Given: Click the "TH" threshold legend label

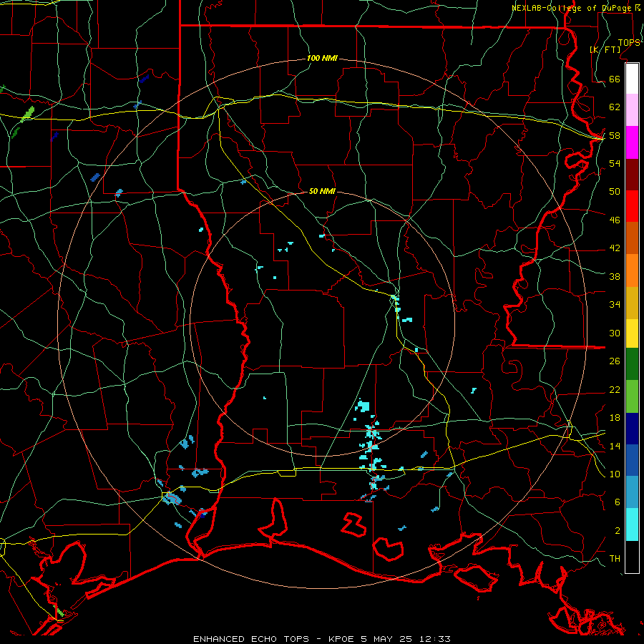Looking at the screenshot, I should pos(615,558).
